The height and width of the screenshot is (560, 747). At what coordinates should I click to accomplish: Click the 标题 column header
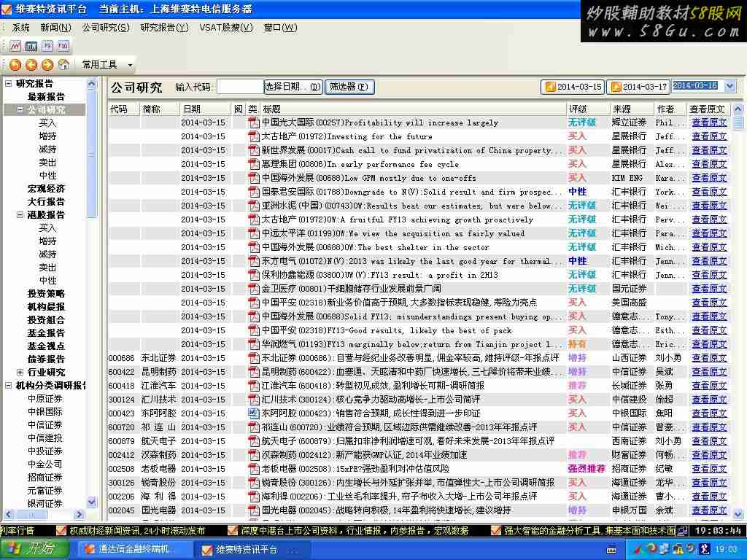[x=413, y=109]
